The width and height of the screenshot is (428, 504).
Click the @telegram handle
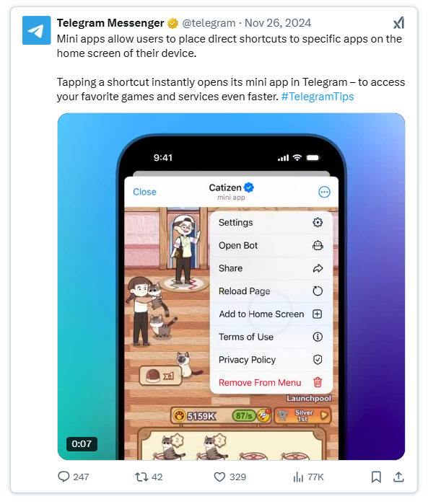pyautogui.click(x=209, y=23)
